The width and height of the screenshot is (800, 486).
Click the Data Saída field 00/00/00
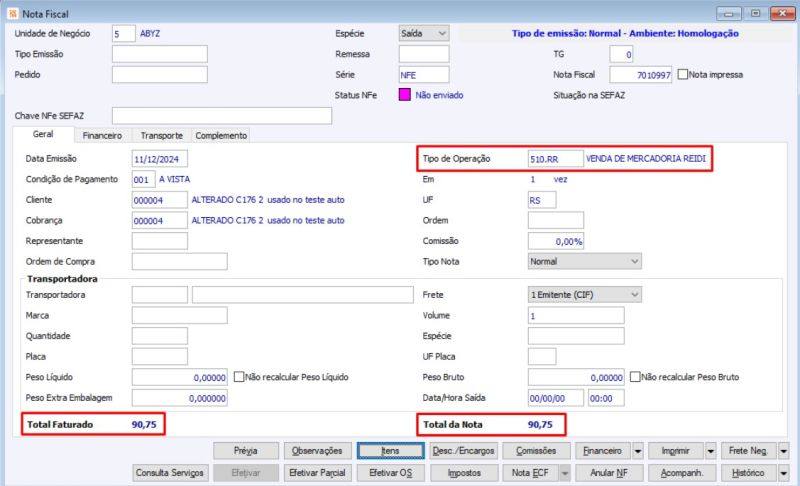[x=556, y=398]
